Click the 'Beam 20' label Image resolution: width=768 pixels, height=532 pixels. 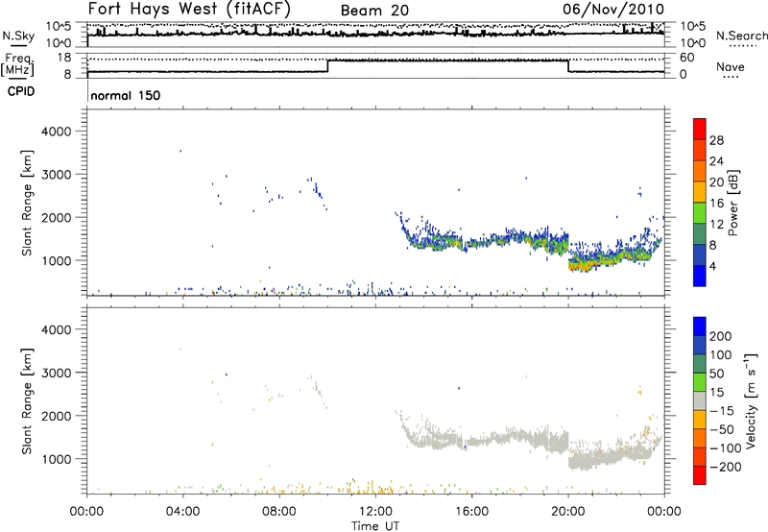click(374, 11)
